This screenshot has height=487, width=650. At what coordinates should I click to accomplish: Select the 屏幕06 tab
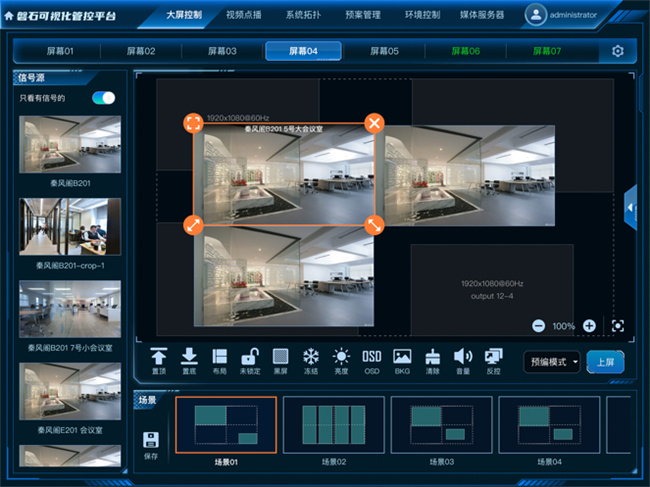click(466, 51)
